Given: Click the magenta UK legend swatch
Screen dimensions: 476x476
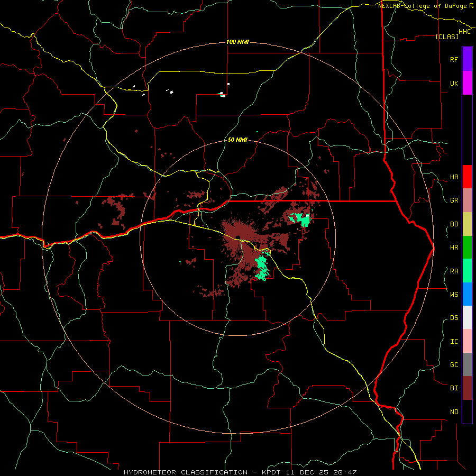Looking at the screenshot, I should [x=467, y=83].
